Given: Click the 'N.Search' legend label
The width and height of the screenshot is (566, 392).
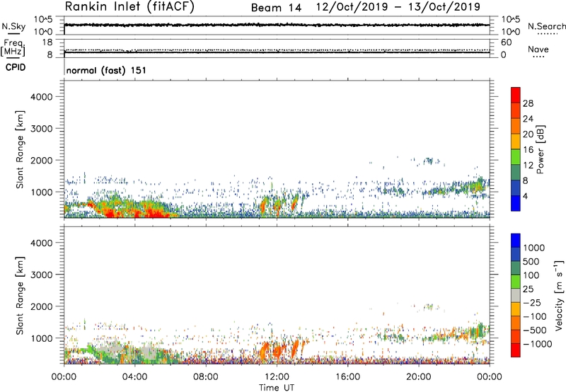Looking at the screenshot, I should coord(547,26).
